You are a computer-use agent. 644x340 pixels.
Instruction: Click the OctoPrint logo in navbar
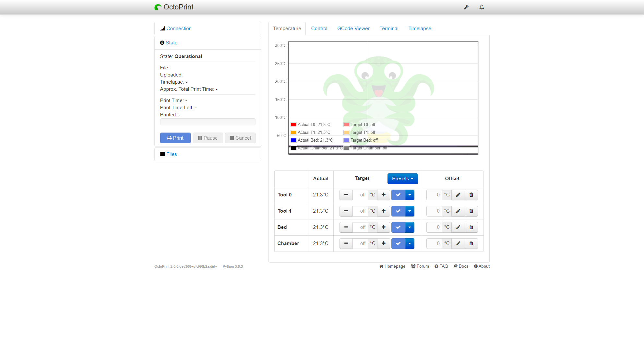(174, 7)
